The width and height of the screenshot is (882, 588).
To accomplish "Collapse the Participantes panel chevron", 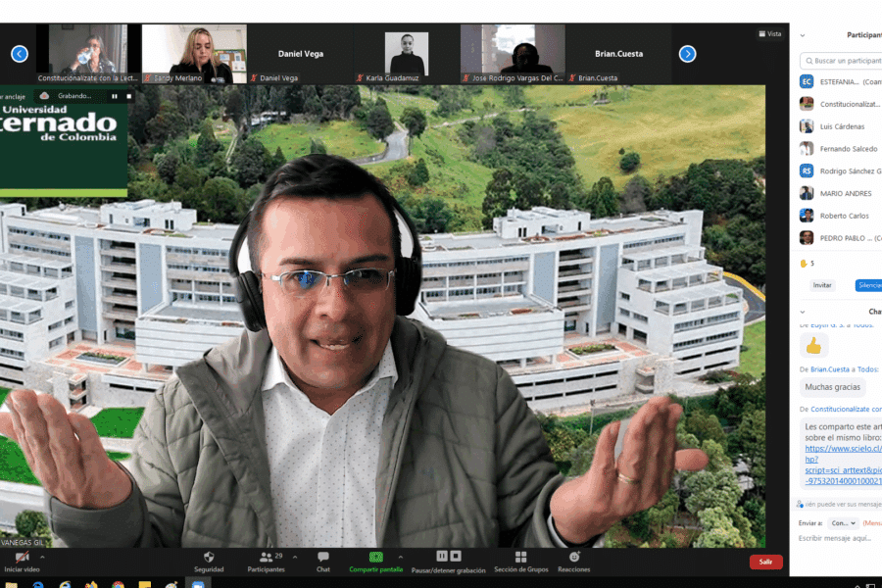I will [x=803, y=35].
